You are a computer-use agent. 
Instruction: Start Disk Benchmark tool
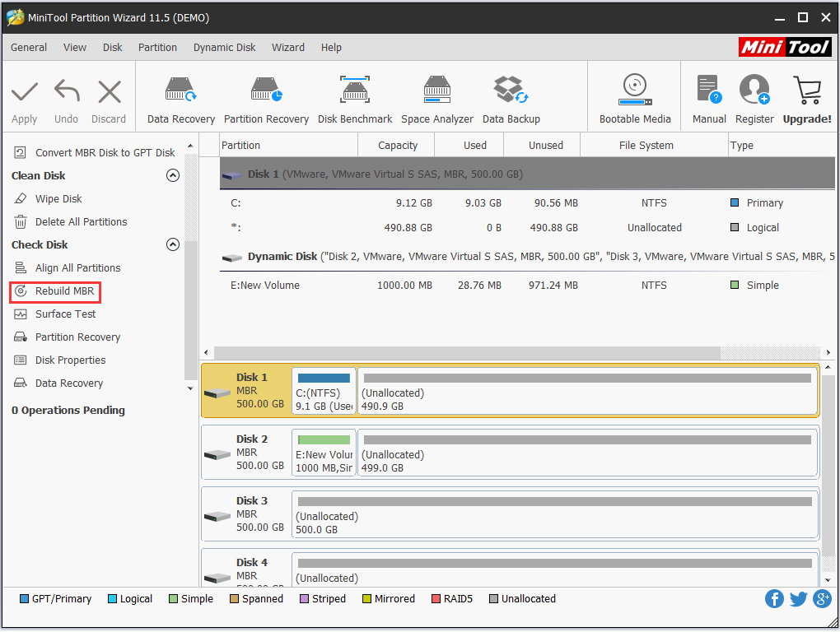pos(355,100)
